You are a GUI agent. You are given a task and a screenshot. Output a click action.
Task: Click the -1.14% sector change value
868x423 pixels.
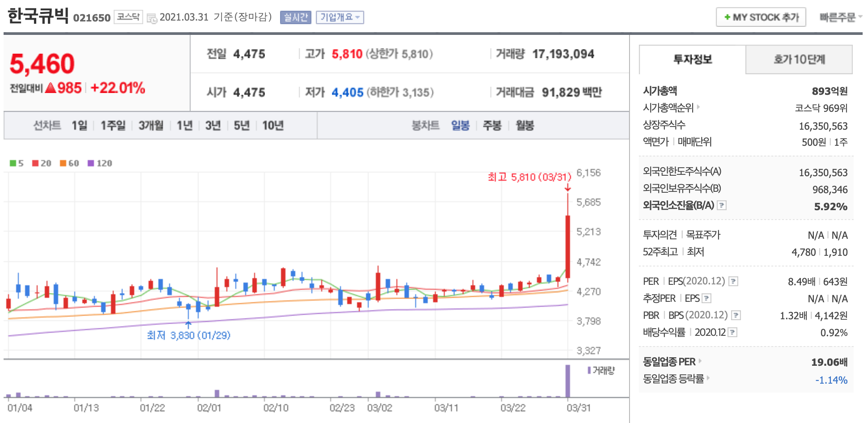pos(831,380)
